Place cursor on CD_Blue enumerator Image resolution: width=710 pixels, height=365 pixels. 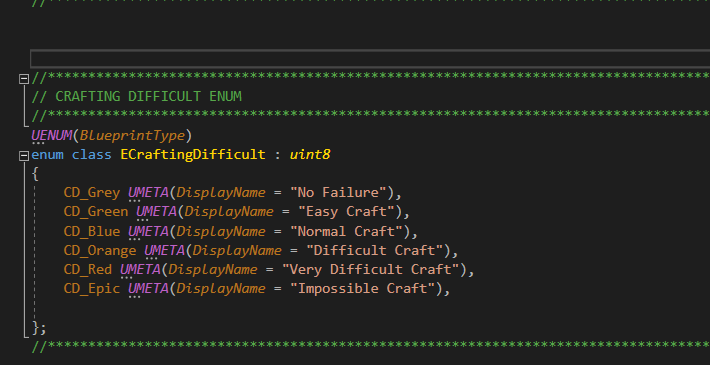coord(92,231)
